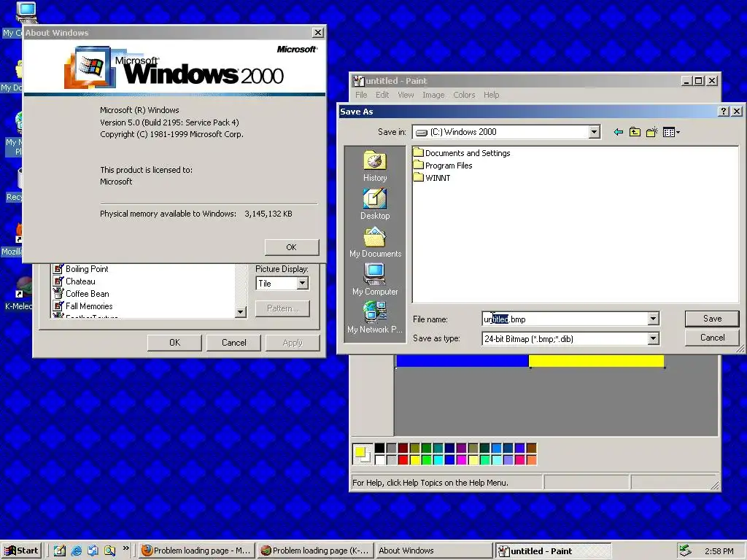Open Paint's Edit menu
Image resolution: width=747 pixels, height=560 pixels.
coord(382,95)
